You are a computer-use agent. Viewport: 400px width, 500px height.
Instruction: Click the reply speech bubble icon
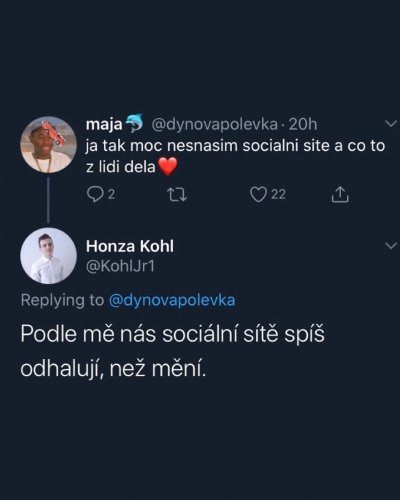tap(95, 194)
